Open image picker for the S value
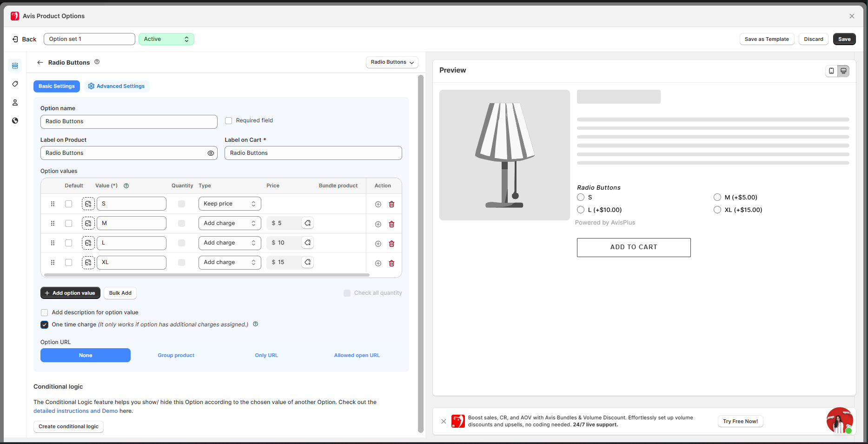Image resolution: width=868 pixels, height=444 pixels. 88,204
